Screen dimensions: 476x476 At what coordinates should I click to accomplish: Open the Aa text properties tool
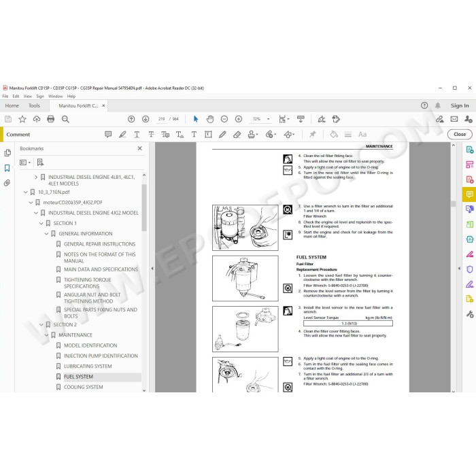click(x=362, y=134)
